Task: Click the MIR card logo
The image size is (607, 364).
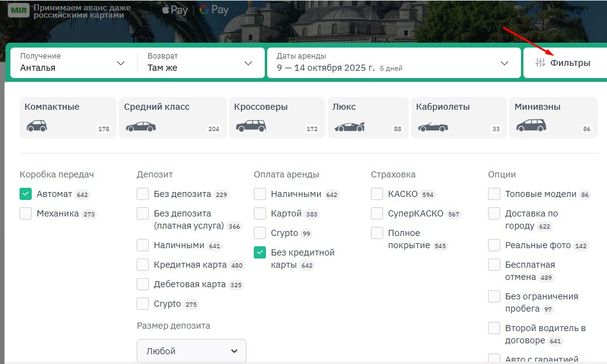Action: click(x=18, y=10)
